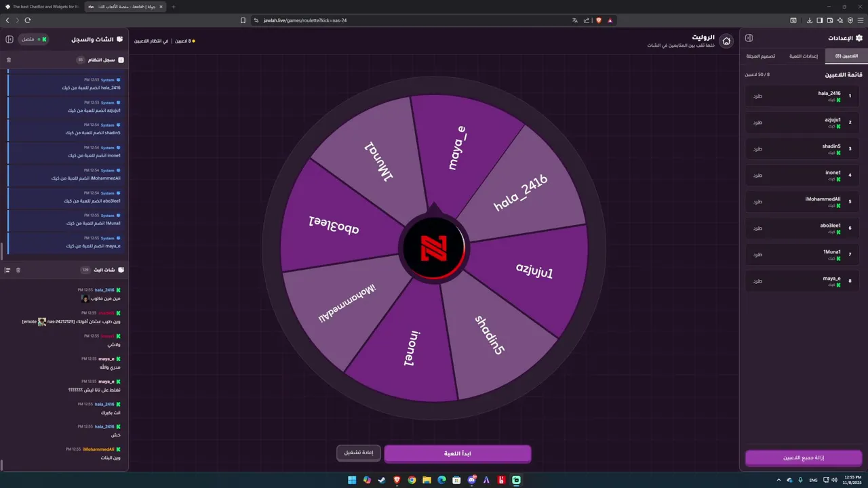Click the Brave Shields lion icon
This screenshot has width=868, height=488.
[599, 20]
